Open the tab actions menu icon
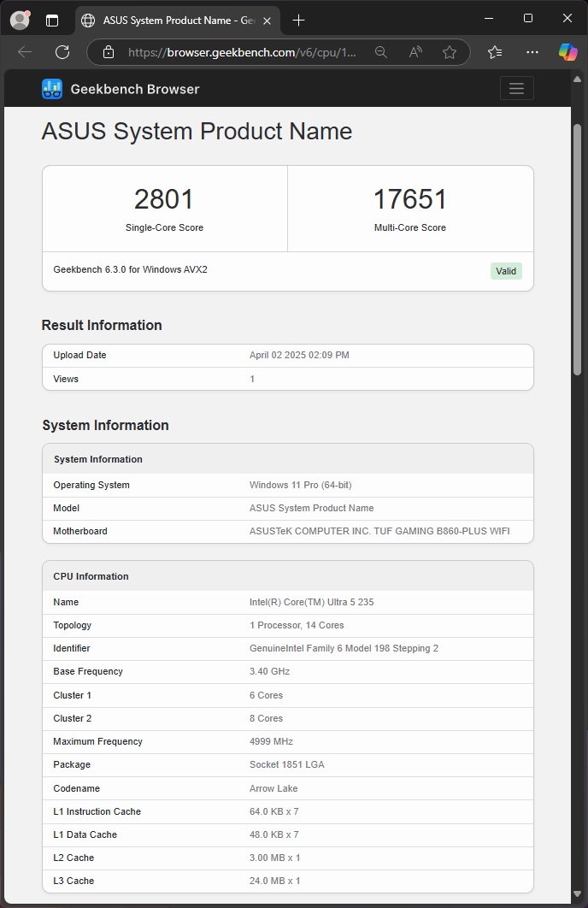The height and width of the screenshot is (908, 588). point(52,21)
